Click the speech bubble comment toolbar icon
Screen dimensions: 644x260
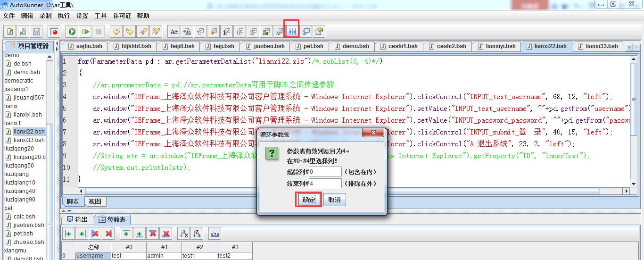306,32
